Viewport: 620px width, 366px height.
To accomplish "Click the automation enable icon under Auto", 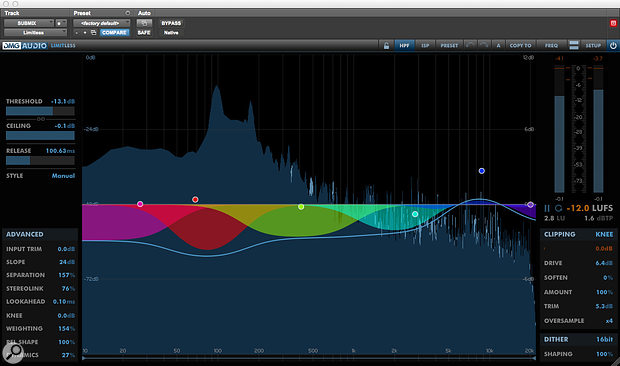I will pyautogui.click(x=144, y=23).
